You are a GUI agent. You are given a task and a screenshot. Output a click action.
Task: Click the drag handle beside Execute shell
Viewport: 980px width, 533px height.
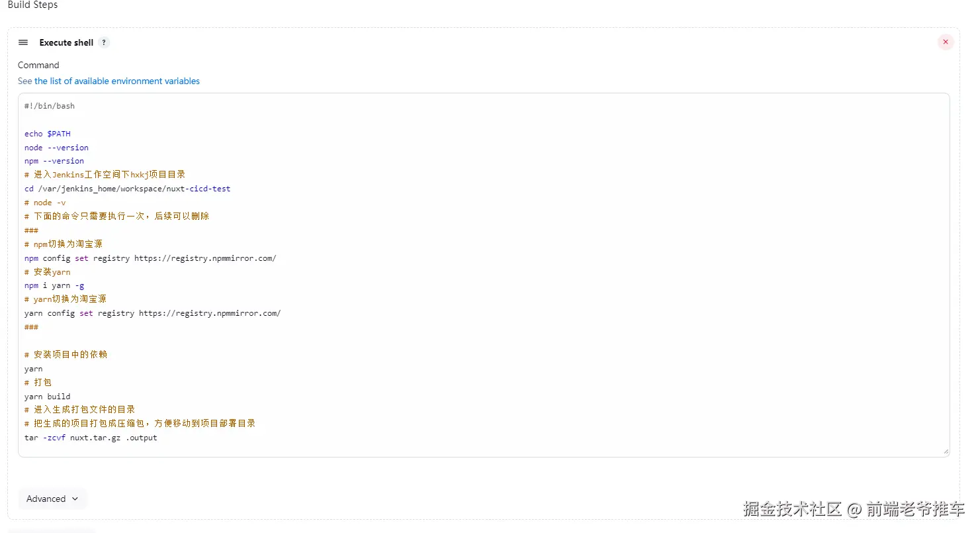coord(23,42)
